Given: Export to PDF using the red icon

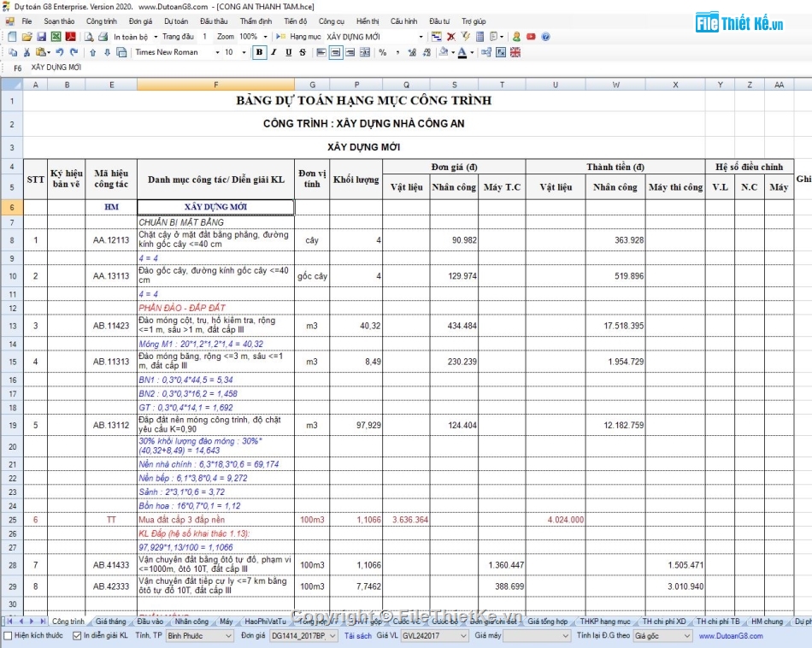Looking at the screenshot, I should (70, 37).
